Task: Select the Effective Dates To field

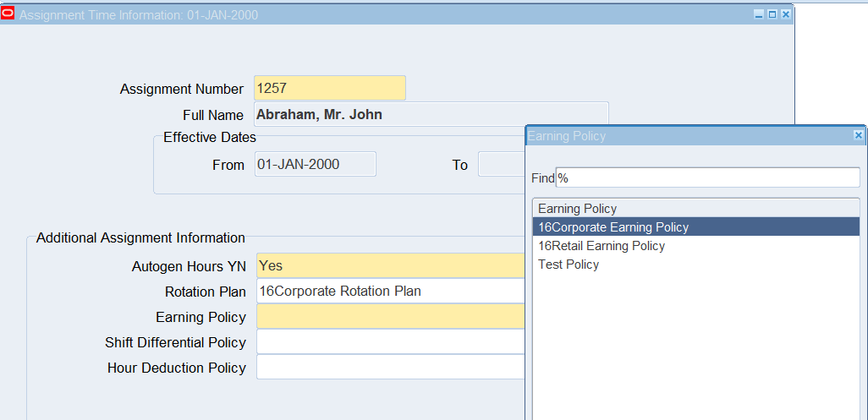Action: coord(500,165)
